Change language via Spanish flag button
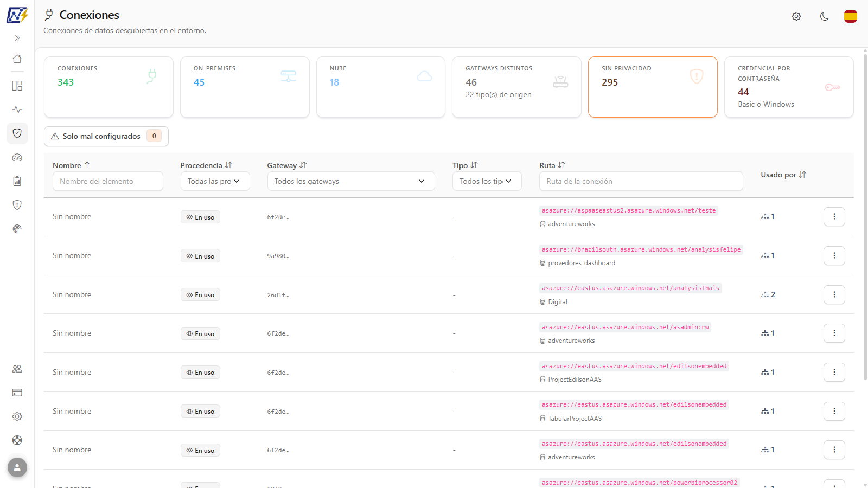The width and height of the screenshot is (868, 488). pos(851,16)
